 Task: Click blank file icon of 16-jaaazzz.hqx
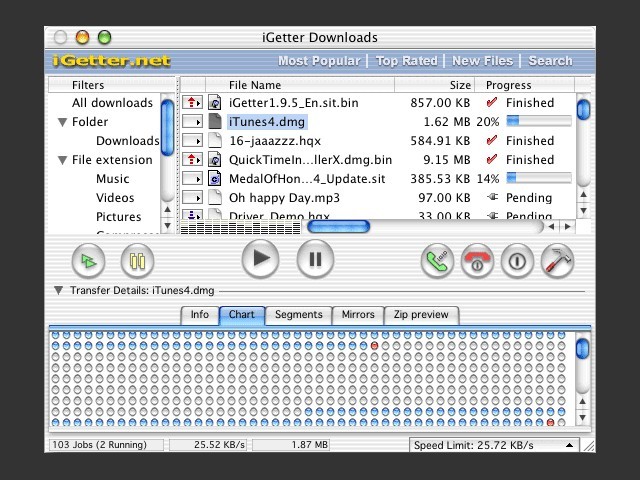coord(215,140)
